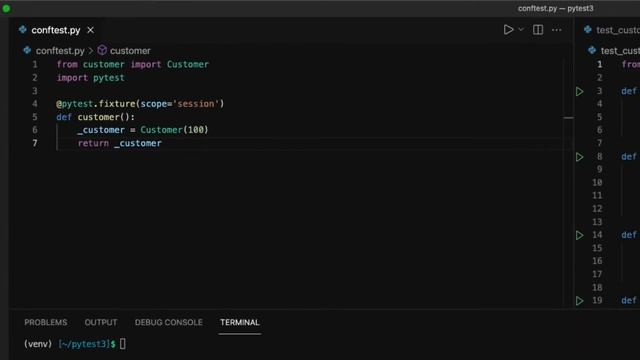Click the Python file icon on conftest.py tab
Image resolution: width=640 pixels, height=360 pixels.
[23, 30]
